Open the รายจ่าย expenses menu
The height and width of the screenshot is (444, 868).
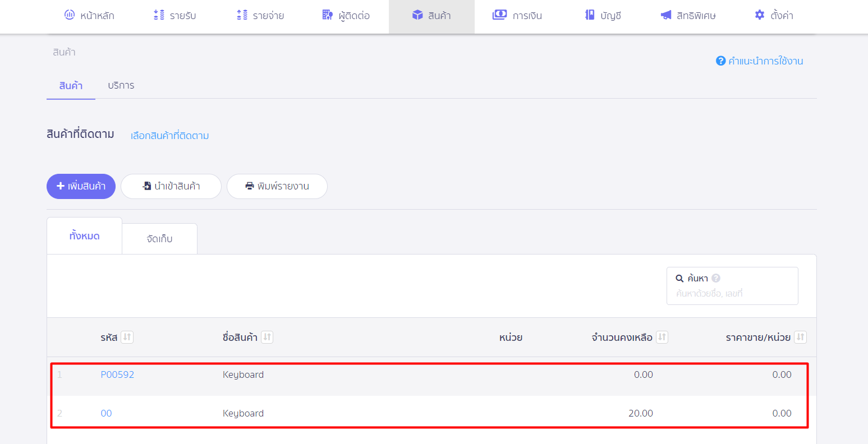click(x=260, y=16)
